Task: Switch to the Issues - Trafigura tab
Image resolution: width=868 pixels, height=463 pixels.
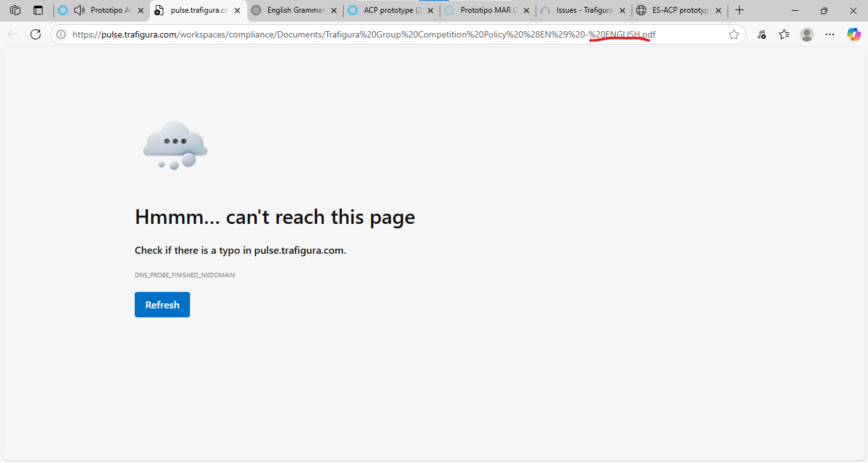Action: tap(585, 10)
